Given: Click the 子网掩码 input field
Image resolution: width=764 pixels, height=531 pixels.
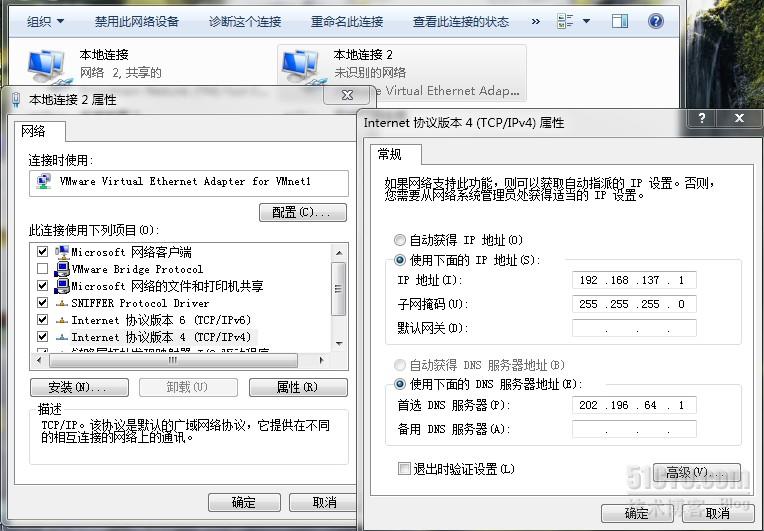Looking at the screenshot, I should [634, 304].
